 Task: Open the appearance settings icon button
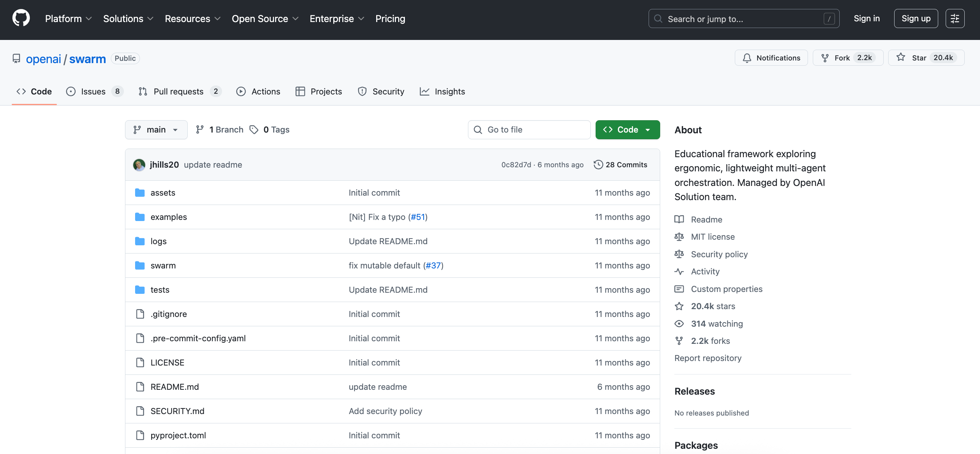click(955, 18)
